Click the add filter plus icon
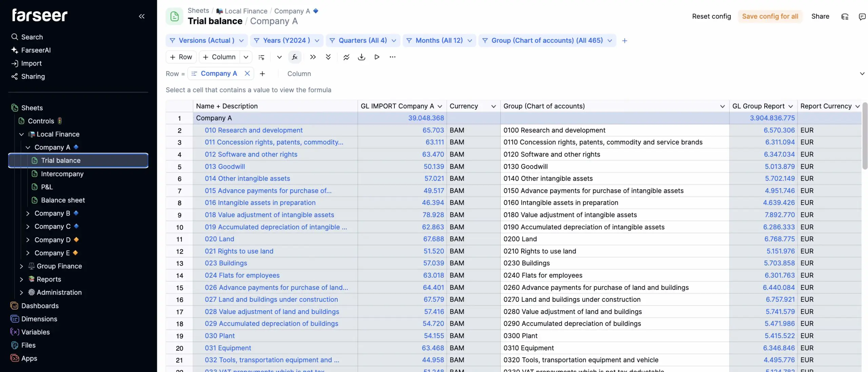The height and width of the screenshot is (372, 868). [625, 41]
